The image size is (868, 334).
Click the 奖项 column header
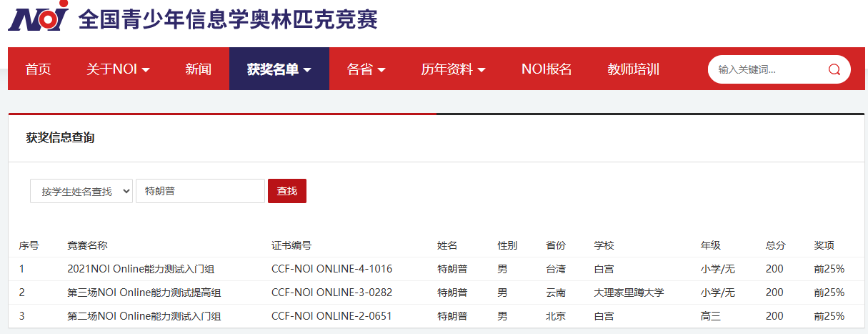[x=824, y=245]
